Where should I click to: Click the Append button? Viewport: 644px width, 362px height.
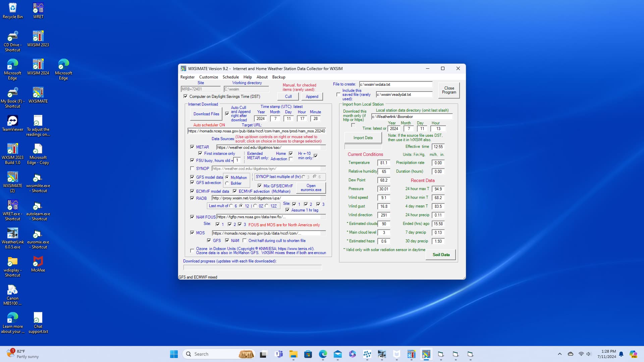click(312, 97)
